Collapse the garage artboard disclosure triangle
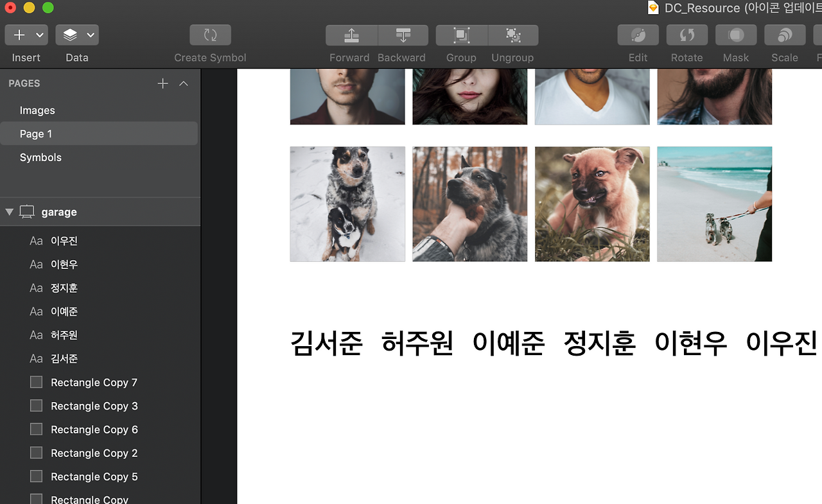This screenshot has width=822, height=504. (x=9, y=212)
